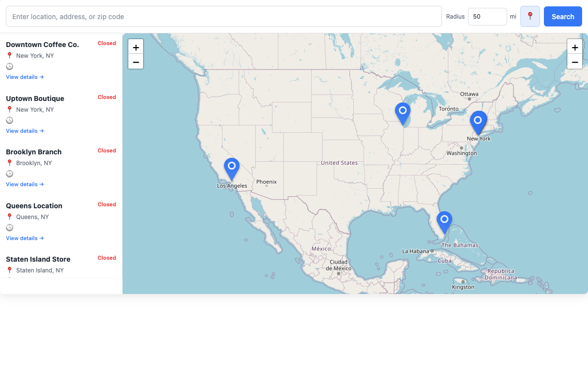Image resolution: width=588 pixels, height=392 pixels.
Task: Click the United States label on the map
Action: pyautogui.click(x=340, y=163)
